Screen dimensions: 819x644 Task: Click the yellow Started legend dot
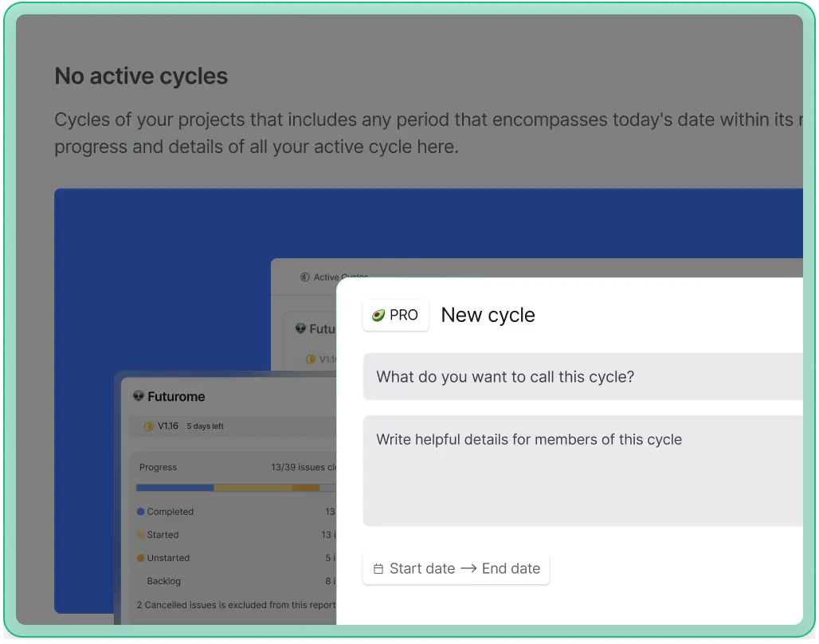(x=141, y=535)
